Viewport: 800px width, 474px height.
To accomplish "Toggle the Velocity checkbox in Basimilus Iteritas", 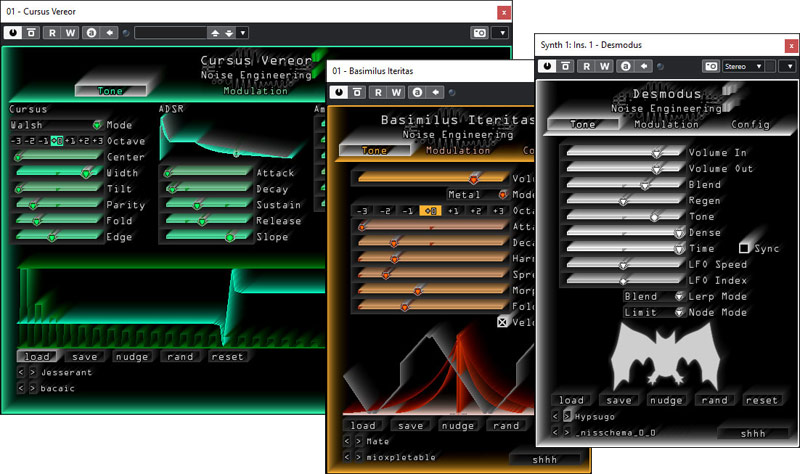I will coord(503,321).
